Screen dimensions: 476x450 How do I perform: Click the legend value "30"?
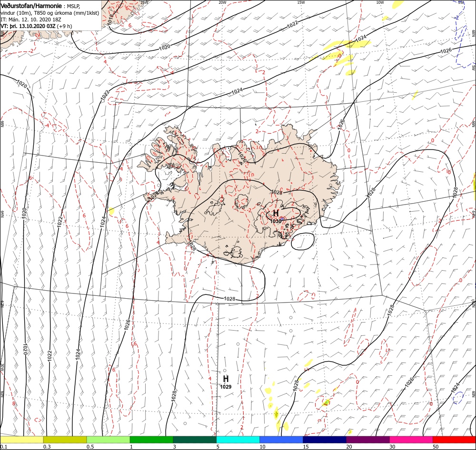(x=392, y=447)
